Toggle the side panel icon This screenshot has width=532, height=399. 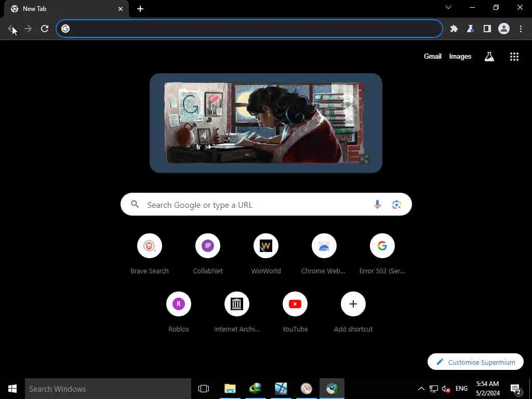point(487,29)
